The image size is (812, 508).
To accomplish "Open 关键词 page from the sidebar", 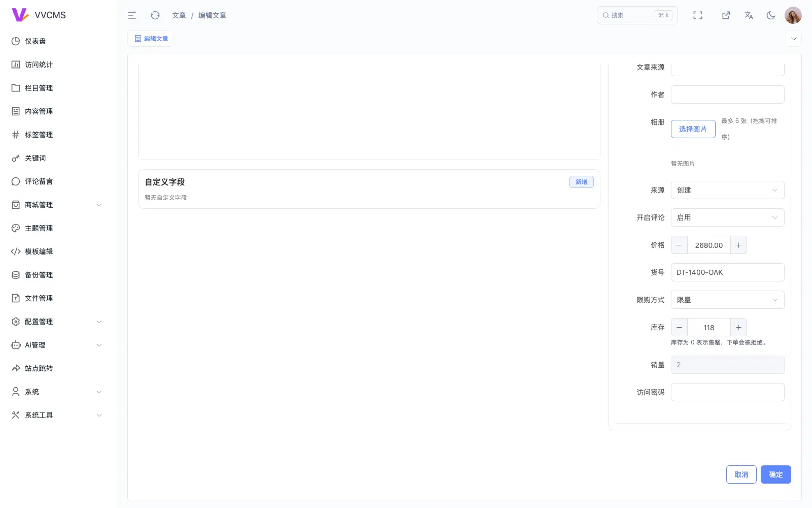I will pyautogui.click(x=58, y=158).
